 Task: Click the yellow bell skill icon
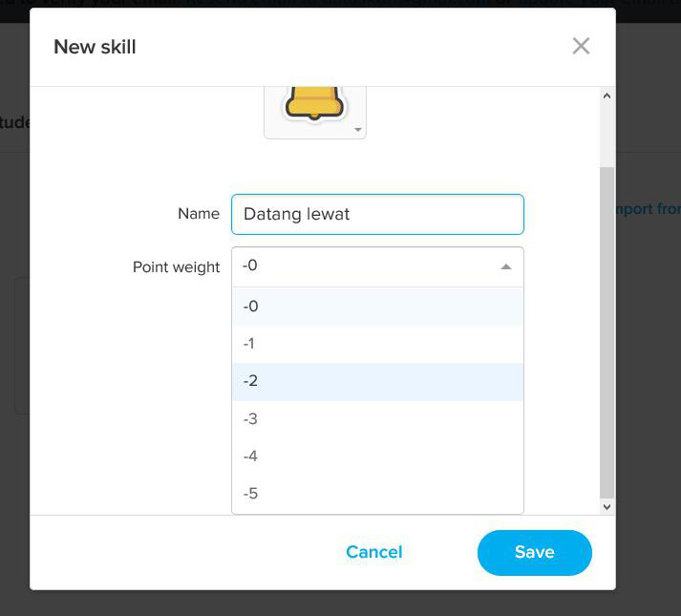[x=314, y=101]
